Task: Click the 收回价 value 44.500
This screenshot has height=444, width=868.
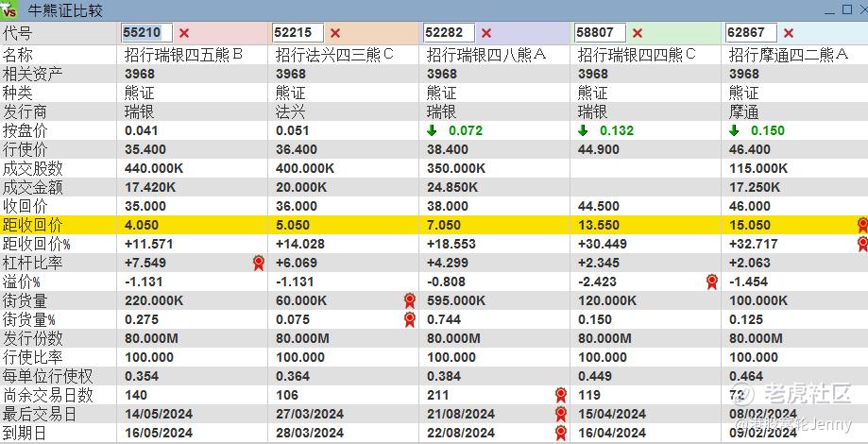Action: [599, 206]
